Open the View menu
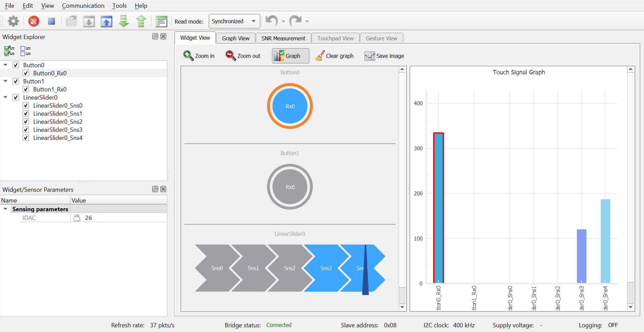 click(x=47, y=6)
